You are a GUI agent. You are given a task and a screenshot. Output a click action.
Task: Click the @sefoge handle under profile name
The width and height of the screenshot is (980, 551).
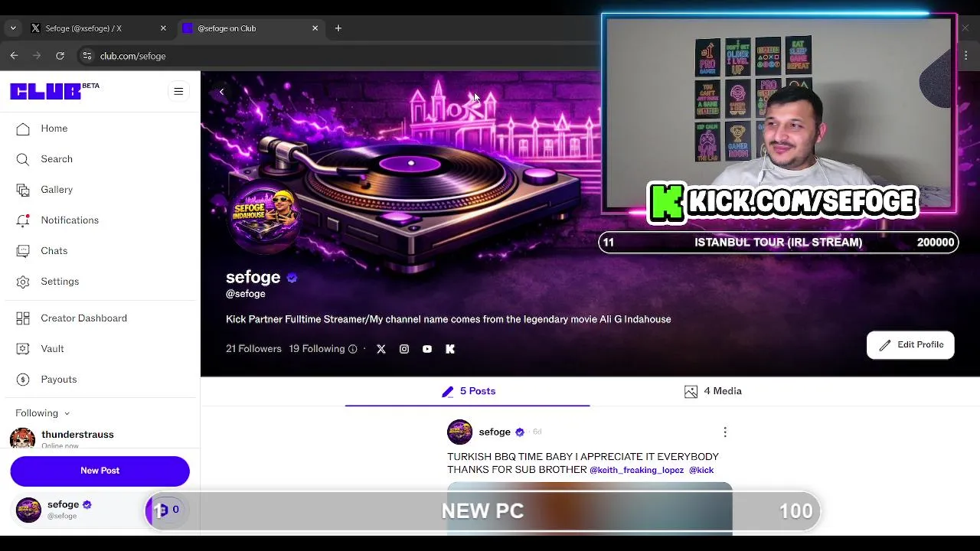(x=246, y=294)
